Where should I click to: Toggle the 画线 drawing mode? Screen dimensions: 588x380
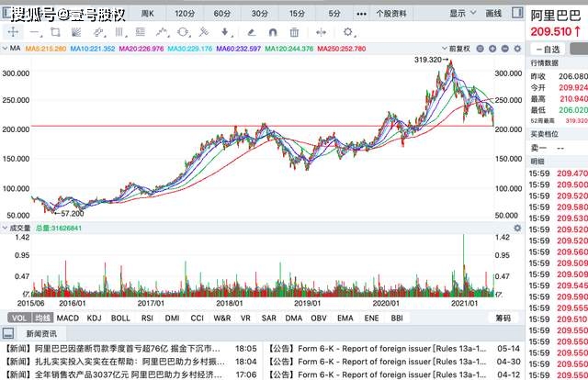pos(493,14)
